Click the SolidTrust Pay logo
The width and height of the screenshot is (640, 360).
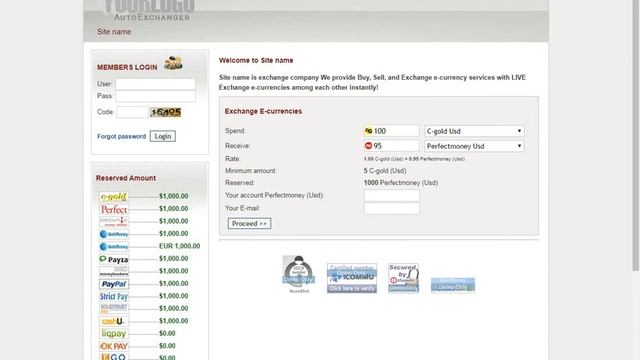click(x=113, y=309)
